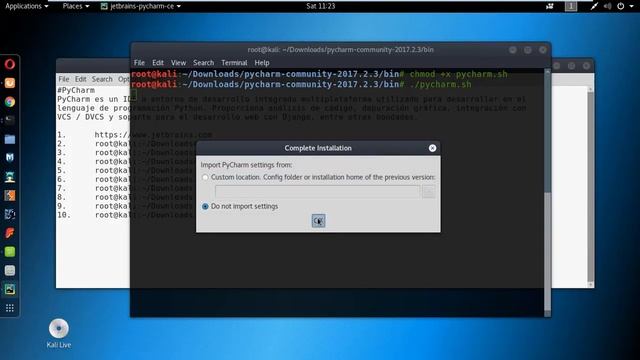The width and height of the screenshot is (640, 360).
Task: Show all applications grid in the dock
Action: (10, 308)
